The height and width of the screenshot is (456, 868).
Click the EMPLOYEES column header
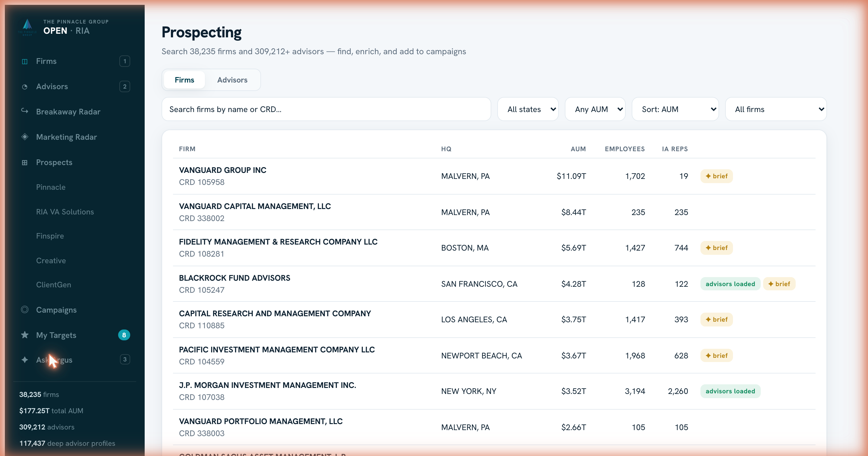coord(625,149)
